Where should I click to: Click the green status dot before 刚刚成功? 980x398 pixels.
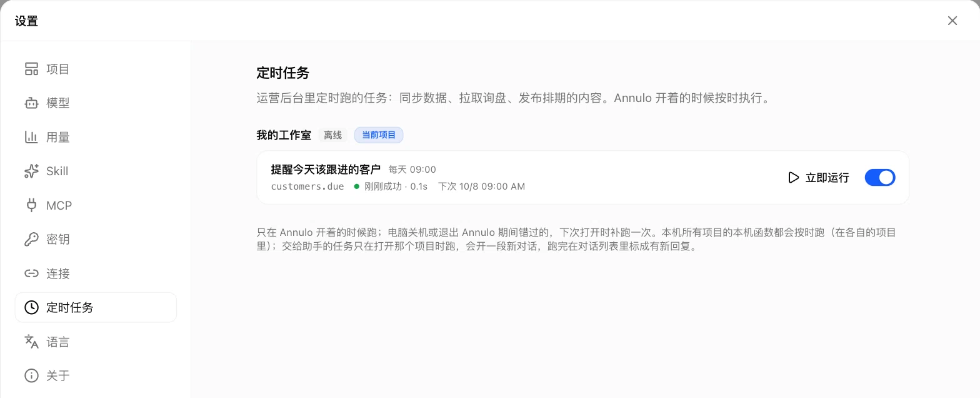357,186
